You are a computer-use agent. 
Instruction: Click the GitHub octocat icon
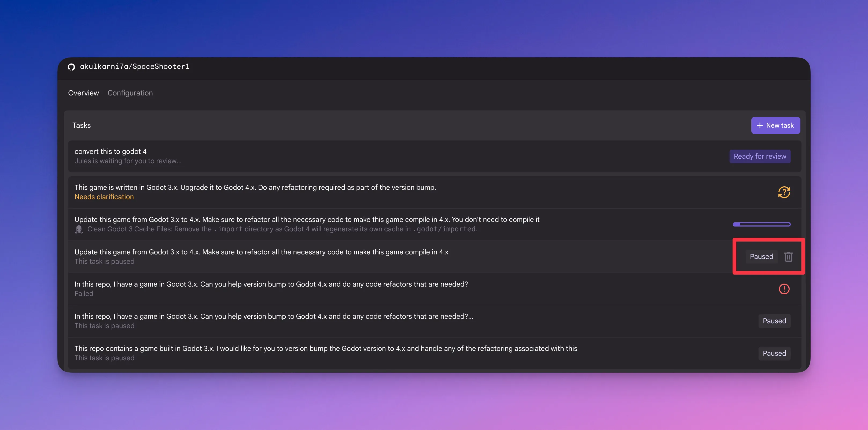click(x=71, y=67)
